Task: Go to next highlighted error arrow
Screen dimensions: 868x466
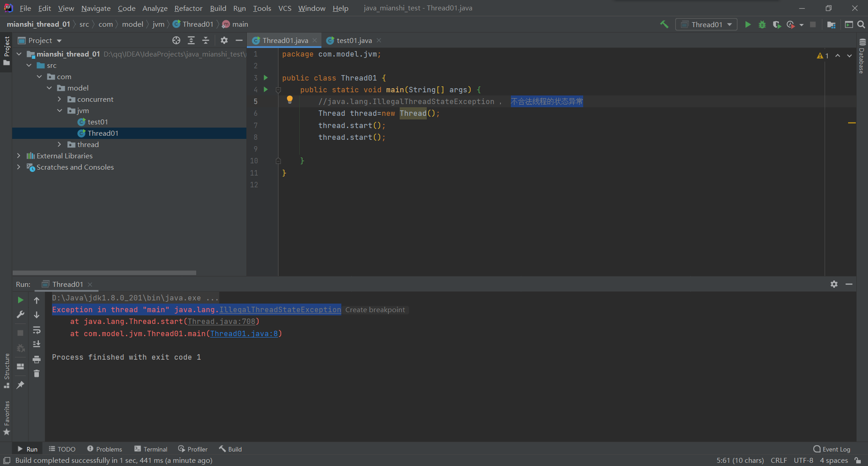Action: pos(849,56)
